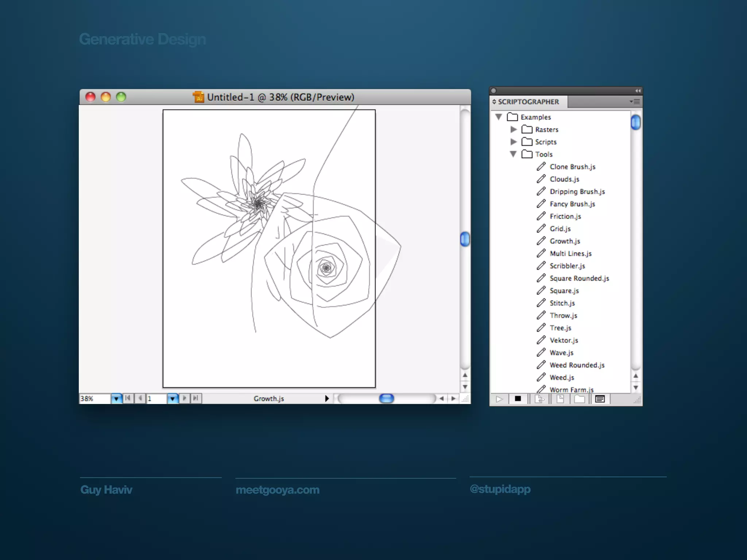
Task: Select Stitch.js script
Action: pos(562,303)
